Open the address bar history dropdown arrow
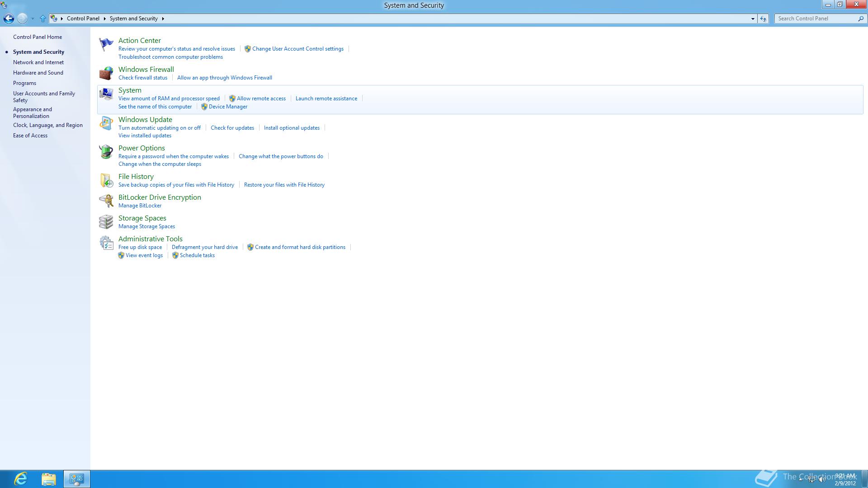This screenshot has height=488, width=868. click(753, 19)
